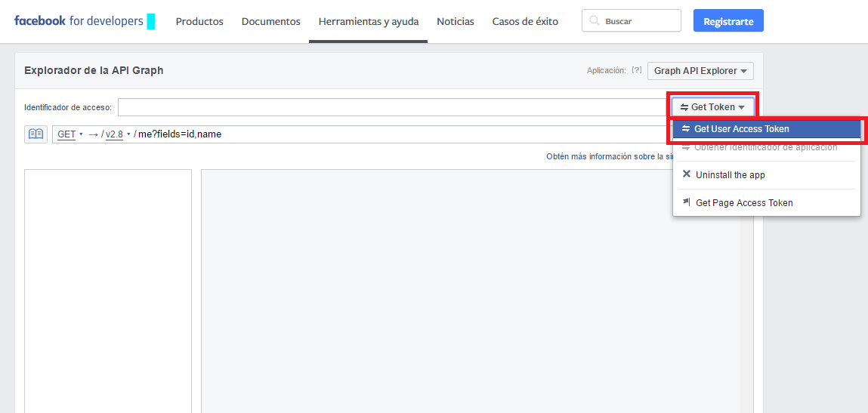This screenshot has height=413, width=868.
Task: Open the Productos menu
Action: pyautogui.click(x=199, y=22)
